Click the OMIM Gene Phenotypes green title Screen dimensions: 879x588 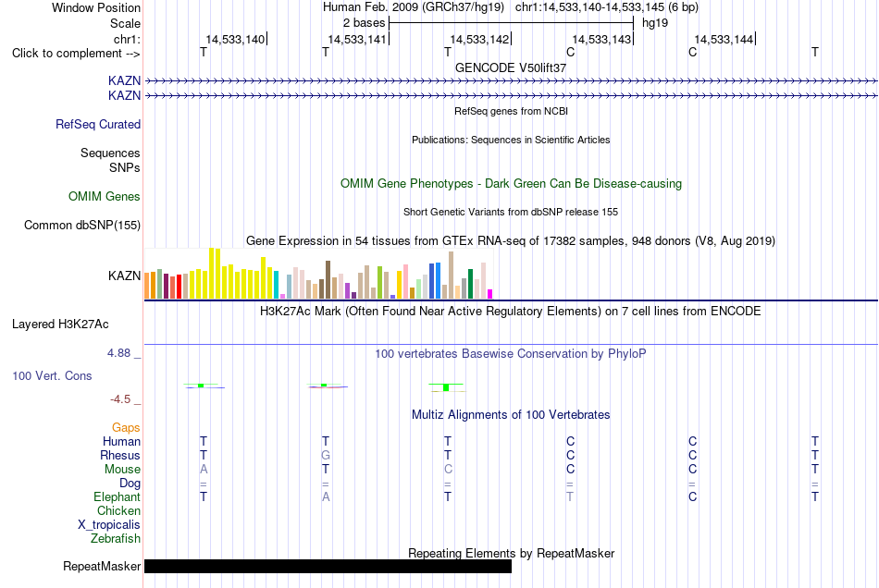(x=512, y=184)
